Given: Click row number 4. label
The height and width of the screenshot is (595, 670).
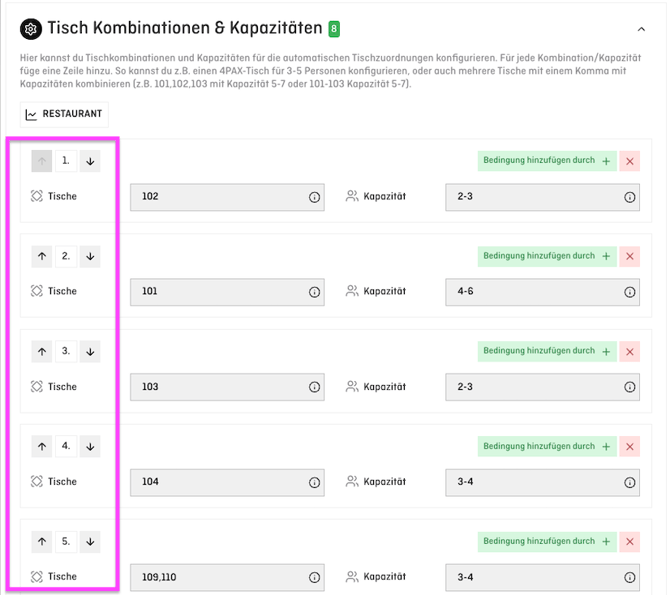Looking at the screenshot, I should (66, 446).
